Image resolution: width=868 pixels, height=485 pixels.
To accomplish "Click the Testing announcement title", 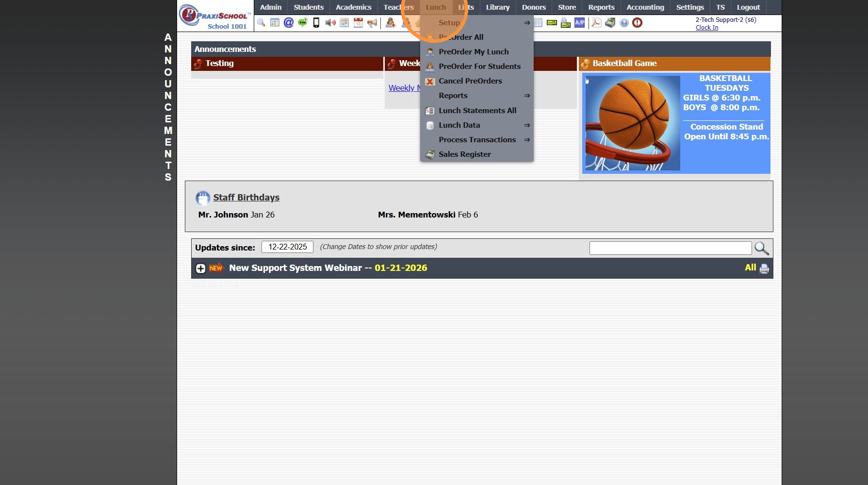I will coord(219,63).
